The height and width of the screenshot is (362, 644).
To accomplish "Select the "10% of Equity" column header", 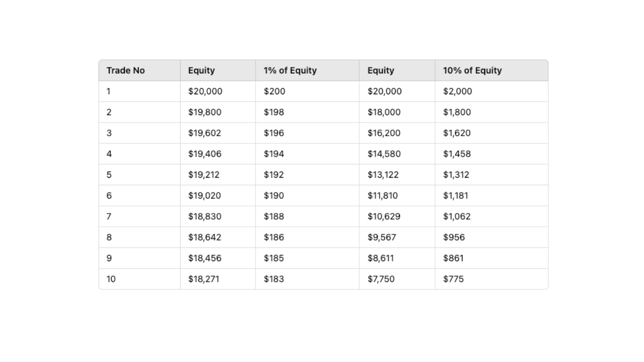I will 472,71.
